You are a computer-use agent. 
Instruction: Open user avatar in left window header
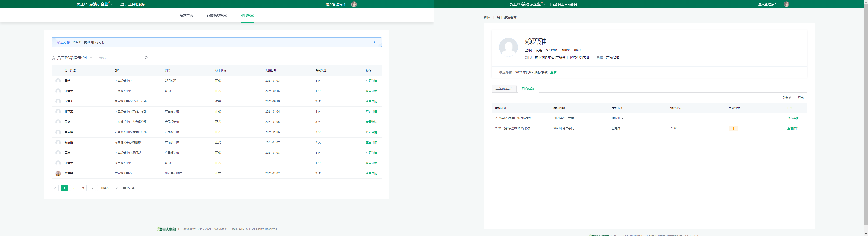[354, 4]
